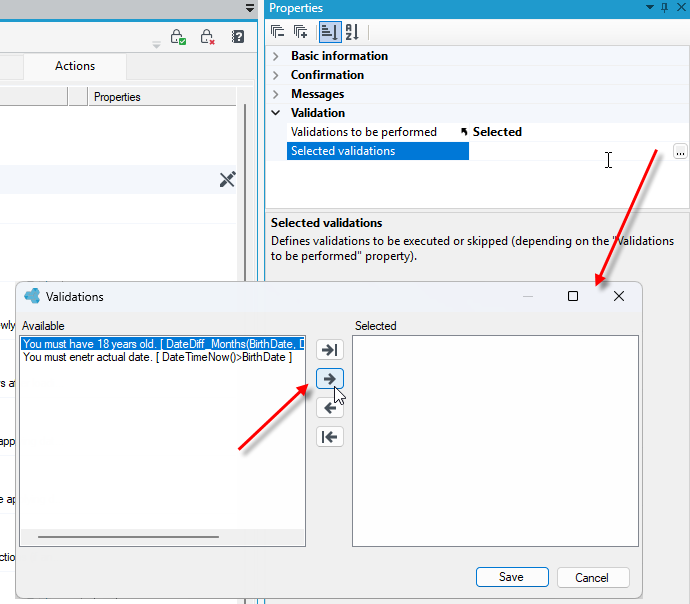The width and height of the screenshot is (690, 604).
Task: Collapse all property categories icon
Action: [x=277, y=32]
